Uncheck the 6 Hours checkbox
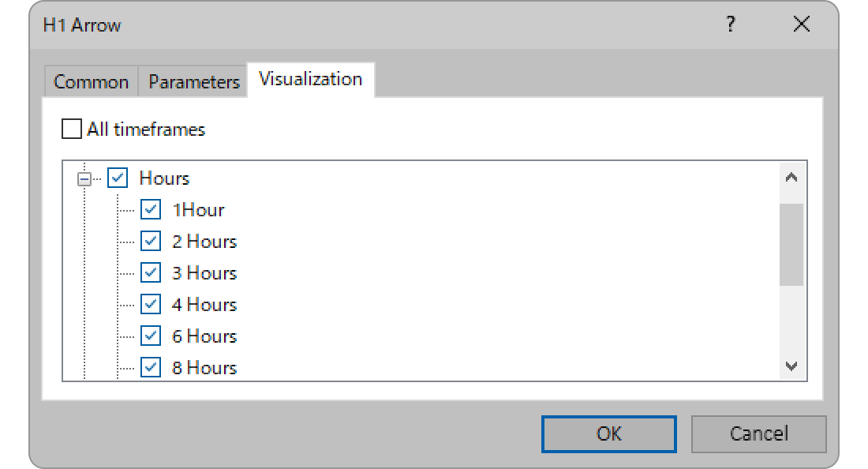The width and height of the screenshot is (868, 469). coord(151,336)
